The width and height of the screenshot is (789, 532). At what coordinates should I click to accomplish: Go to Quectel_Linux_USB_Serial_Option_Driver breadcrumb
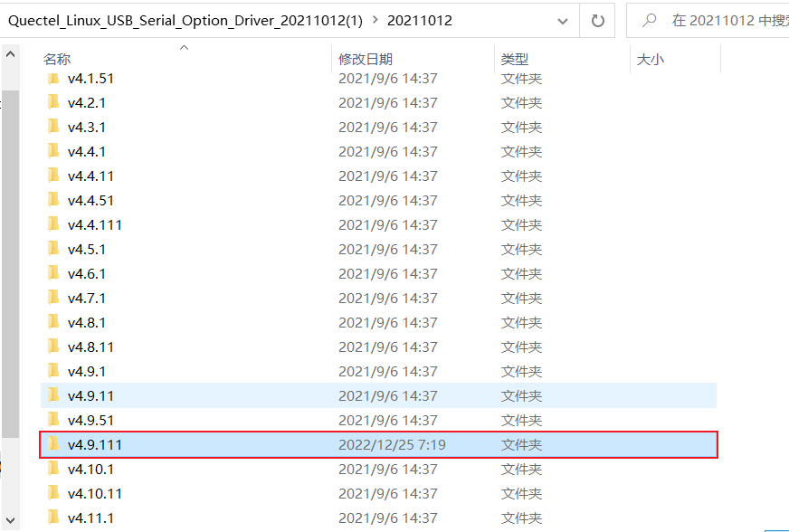click(x=185, y=20)
